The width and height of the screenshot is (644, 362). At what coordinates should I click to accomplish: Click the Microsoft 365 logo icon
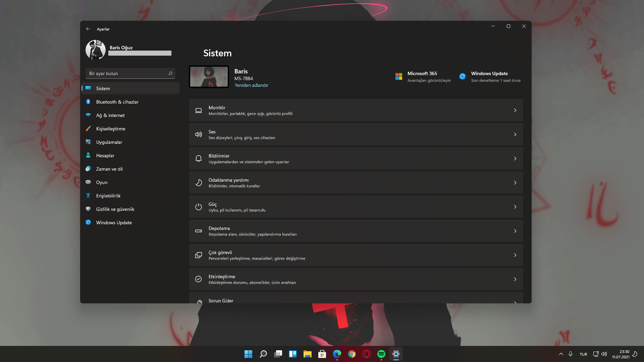coord(398,76)
